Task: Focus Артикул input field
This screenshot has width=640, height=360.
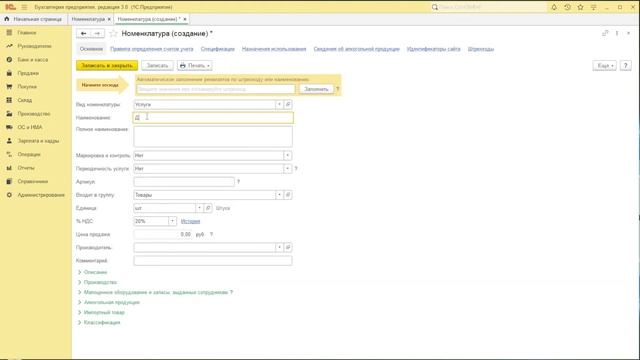Action: point(184,182)
